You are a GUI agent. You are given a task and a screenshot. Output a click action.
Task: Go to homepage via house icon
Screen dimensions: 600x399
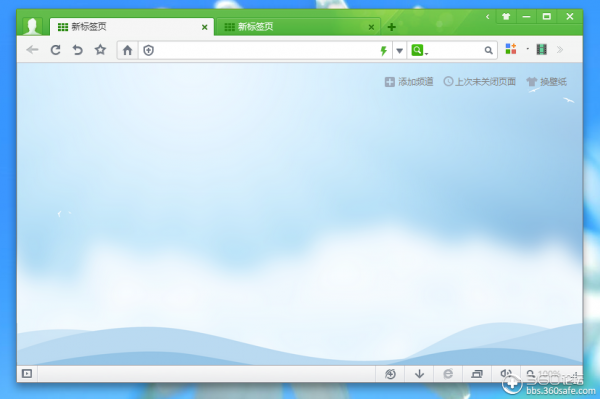pos(127,50)
